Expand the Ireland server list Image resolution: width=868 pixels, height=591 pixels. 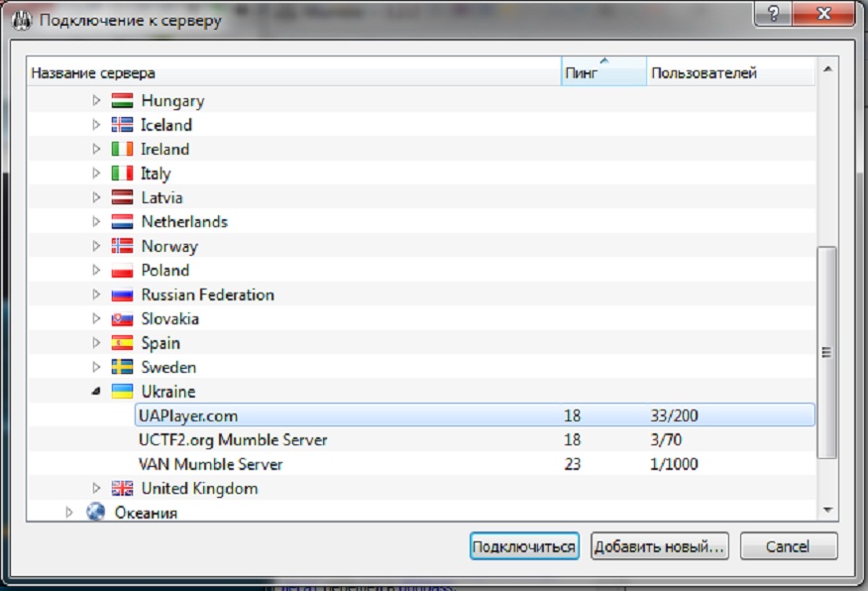[96, 149]
